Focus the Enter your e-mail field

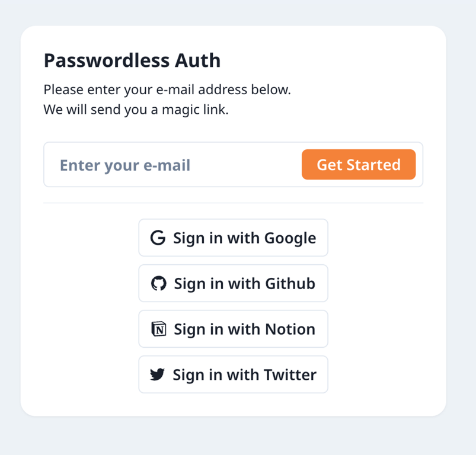tap(172, 165)
